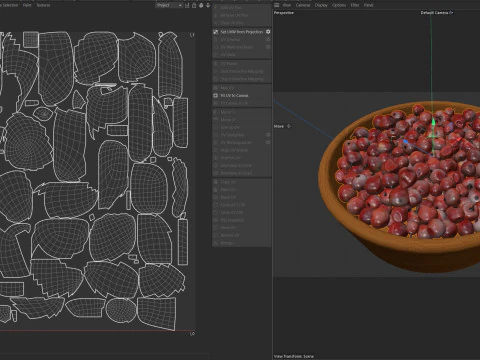This screenshot has height=360, width=480.
Task: Open the viewport View menu
Action: [x=287, y=5]
